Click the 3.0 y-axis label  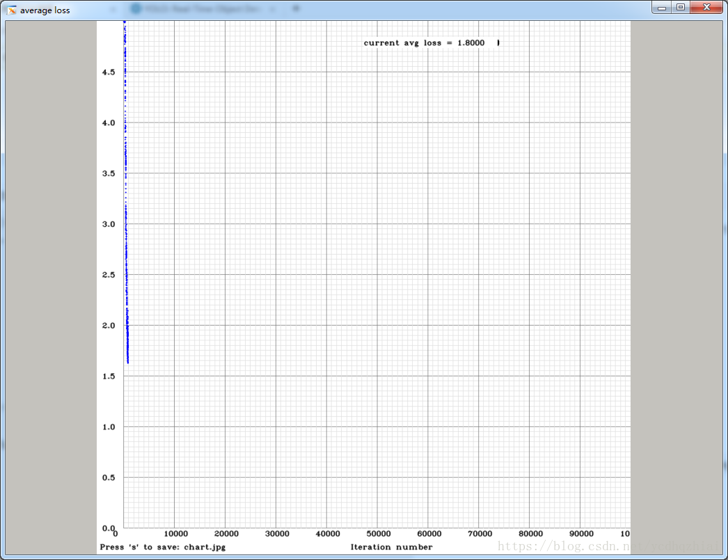[109, 224]
